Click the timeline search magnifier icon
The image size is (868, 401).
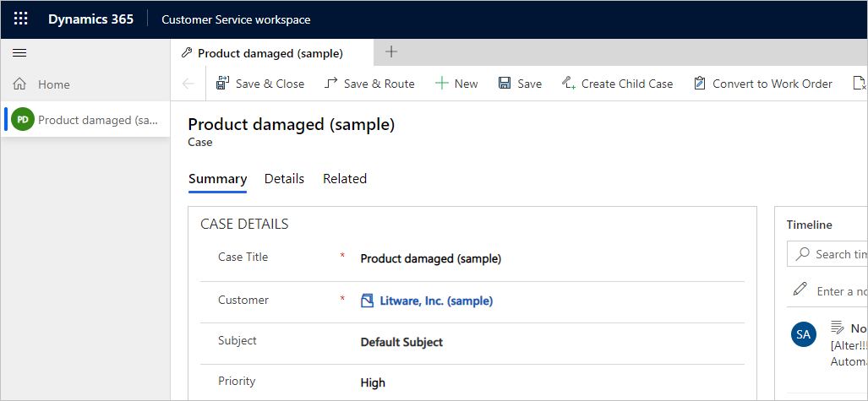tap(802, 254)
